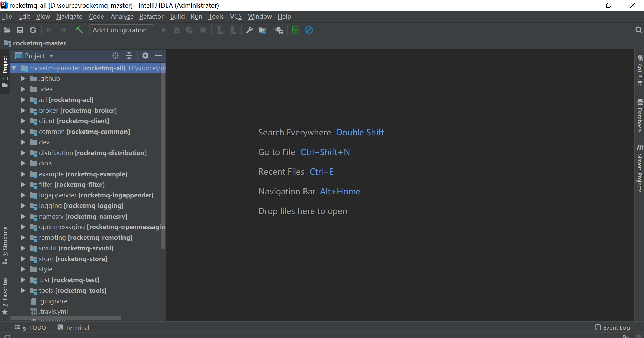Select the .travis.yml file
This screenshot has height=338, width=644.
(53, 312)
